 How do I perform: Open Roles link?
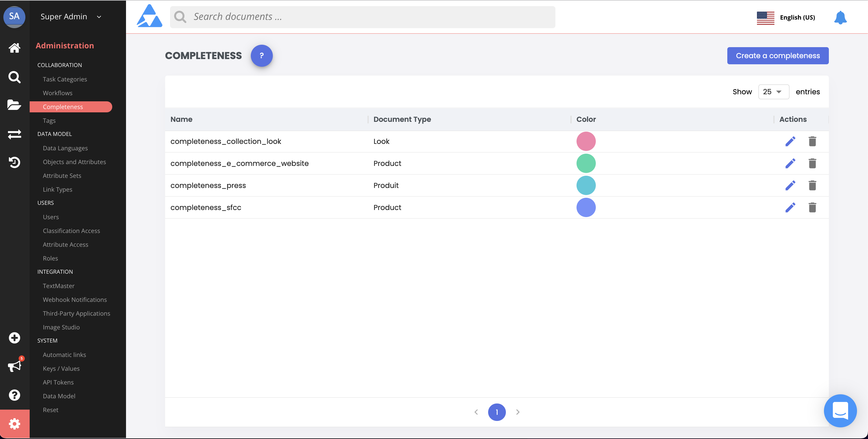[x=50, y=258]
